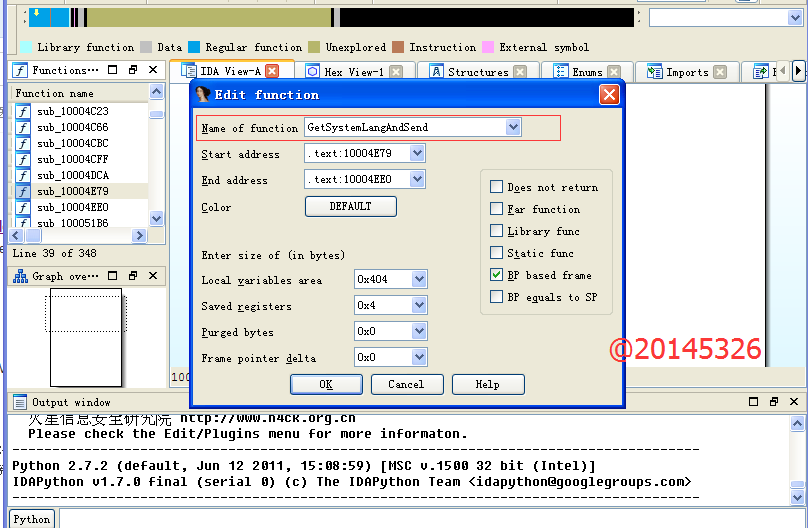Expand the Local variables area dropdown
Screen dimensions: 808x528
point(419,280)
